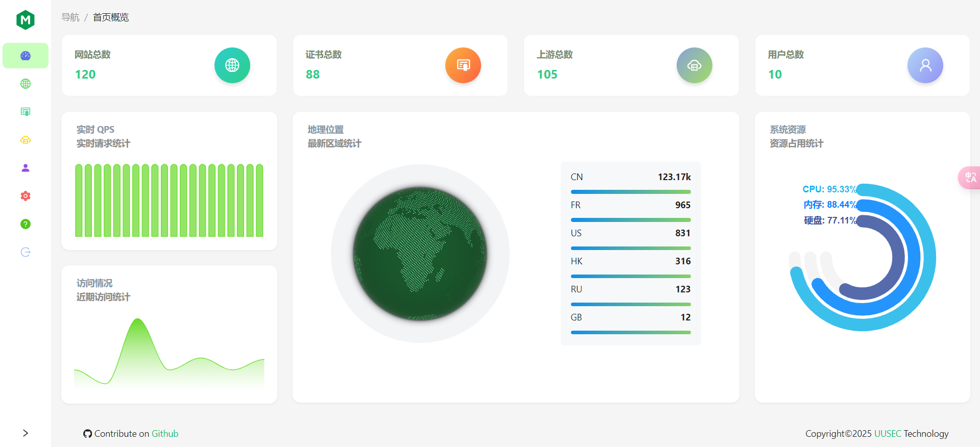Image resolution: width=980 pixels, height=447 pixels.
Task: Click the 首页概览 breadcrumb item
Action: pos(111,17)
